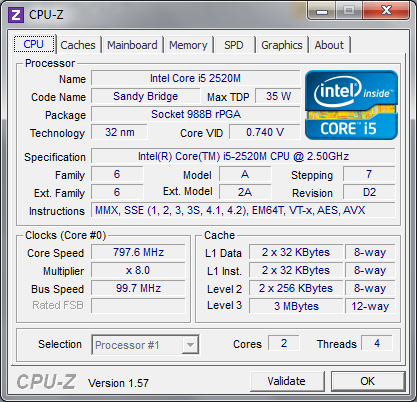Open the SPD tab

(234, 45)
